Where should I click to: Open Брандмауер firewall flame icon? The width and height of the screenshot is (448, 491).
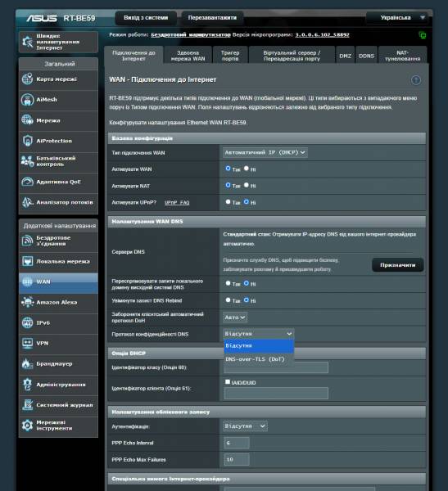27,363
